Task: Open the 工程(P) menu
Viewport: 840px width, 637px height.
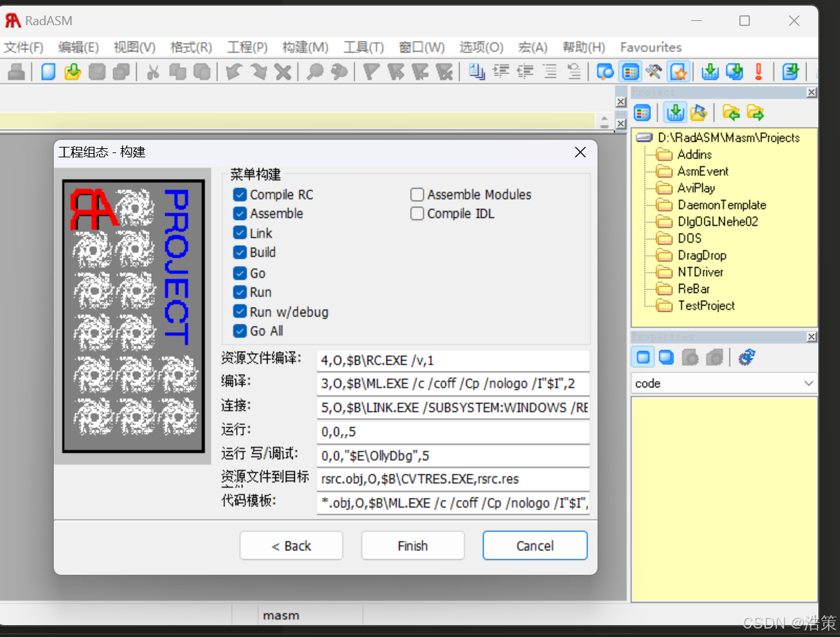Action: click(x=247, y=48)
